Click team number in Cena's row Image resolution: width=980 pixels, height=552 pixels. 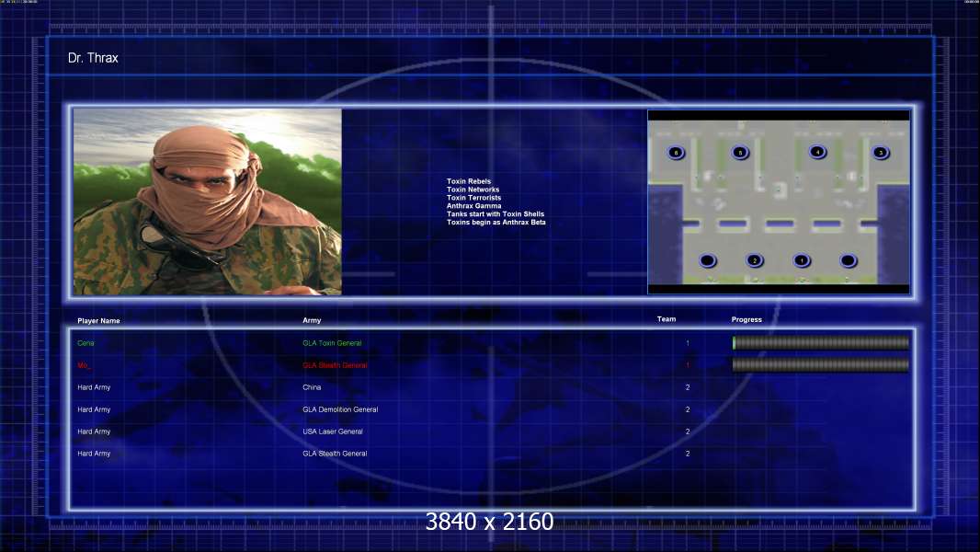click(x=688, y=343)
